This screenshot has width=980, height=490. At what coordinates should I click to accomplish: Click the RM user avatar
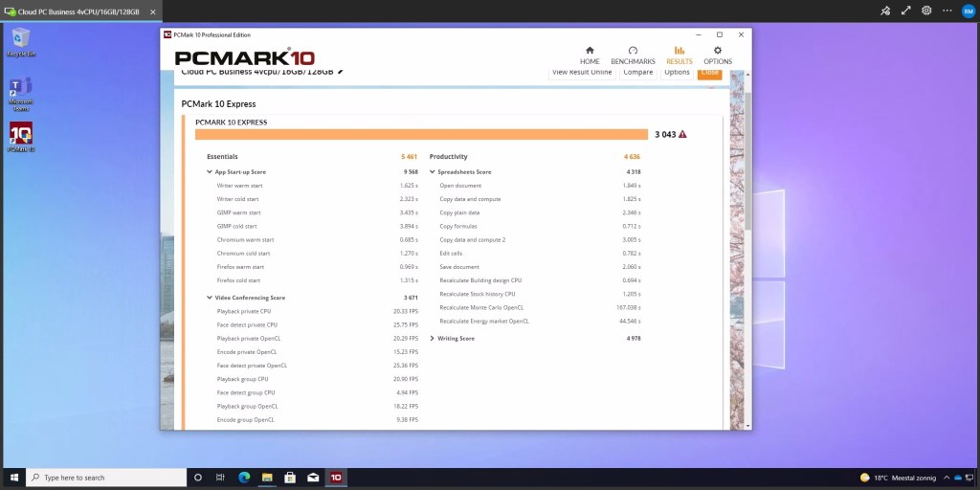(969, 11)
